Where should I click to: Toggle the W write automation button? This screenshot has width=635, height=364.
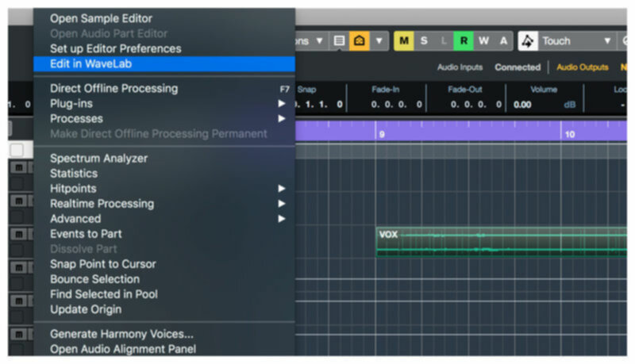point(483,40)
